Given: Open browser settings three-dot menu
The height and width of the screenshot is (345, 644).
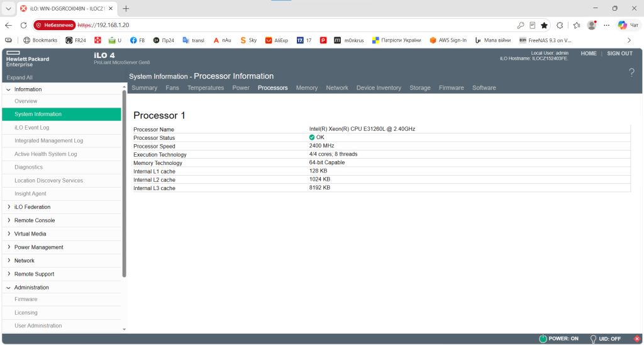Looking at the screenshot, I should coord(607,25).
